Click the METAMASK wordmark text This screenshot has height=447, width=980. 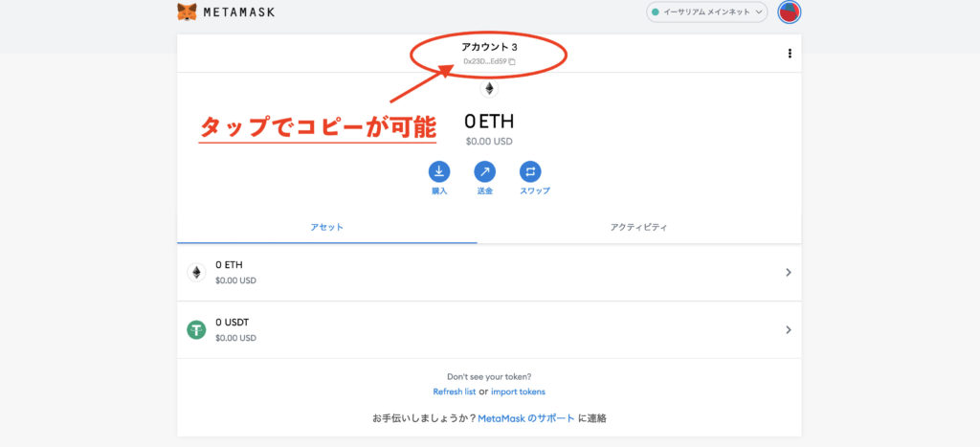point(238,11)
